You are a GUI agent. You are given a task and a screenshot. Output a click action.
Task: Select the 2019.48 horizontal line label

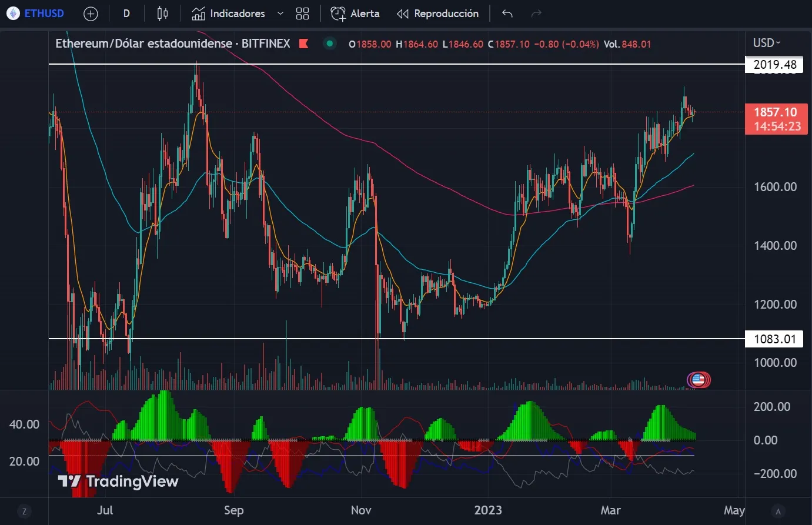pyautogui.click(x=774, y=65)
